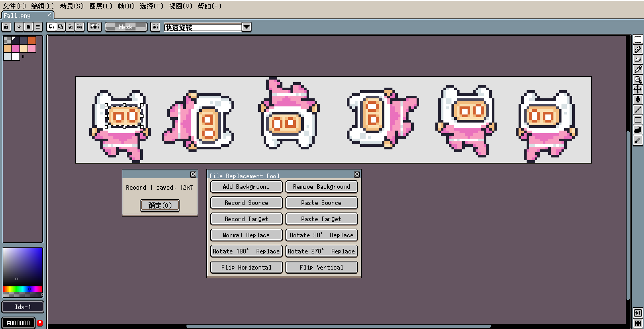Close the Fall.png tab
This screenshot has height=329, width=644.
49,15
